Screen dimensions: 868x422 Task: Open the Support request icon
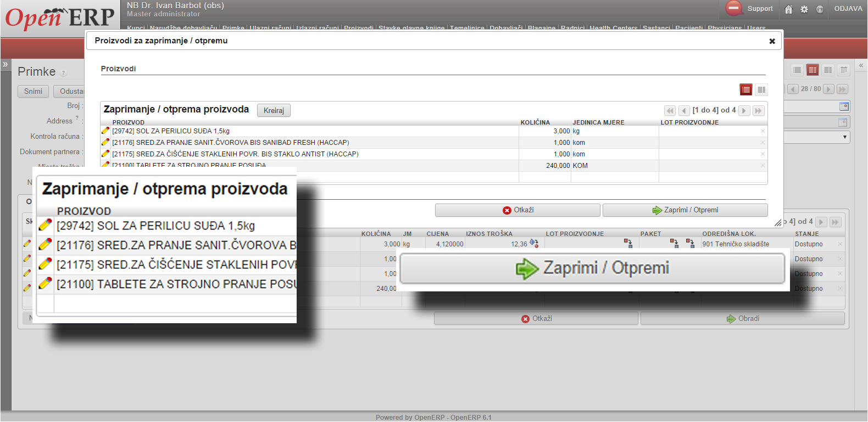pos(734,8)
